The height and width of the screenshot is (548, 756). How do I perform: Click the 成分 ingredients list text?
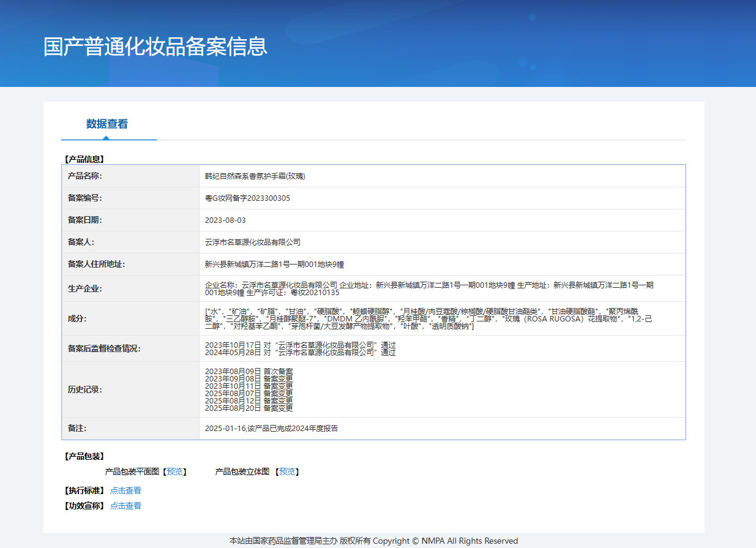click(x=429, y=318)
